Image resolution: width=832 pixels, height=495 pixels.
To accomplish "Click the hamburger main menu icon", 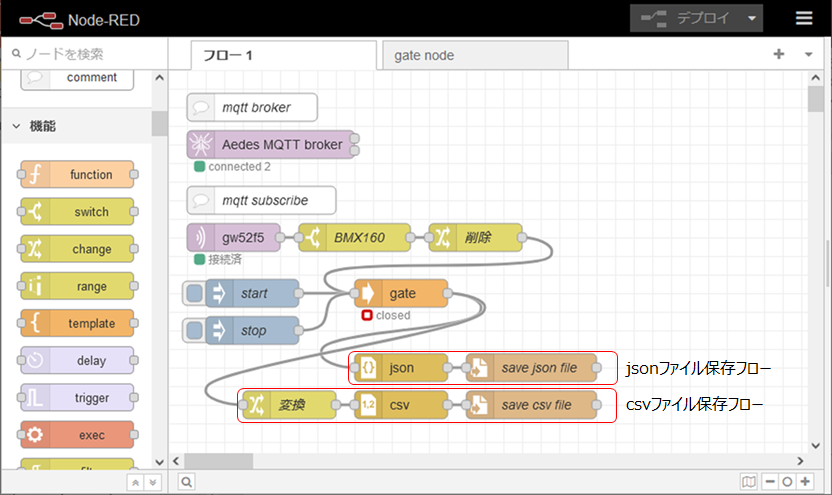I will (x=804, y=18).
